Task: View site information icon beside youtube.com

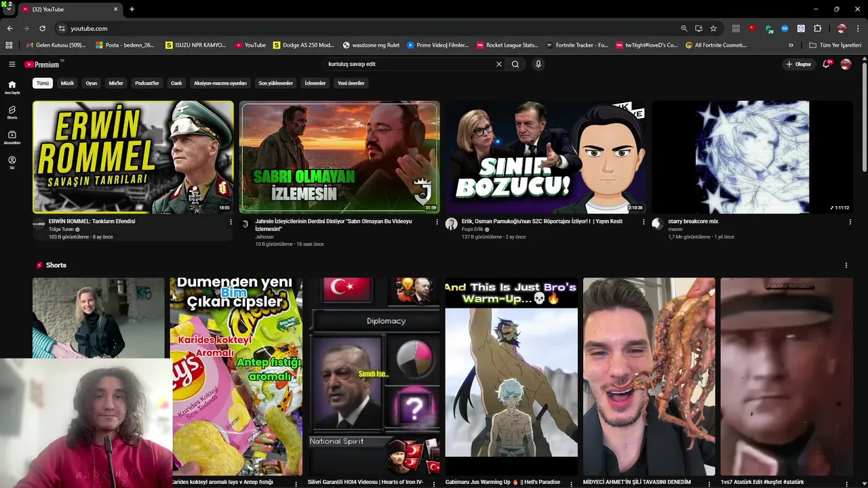Action: click(x=62, y=28)
